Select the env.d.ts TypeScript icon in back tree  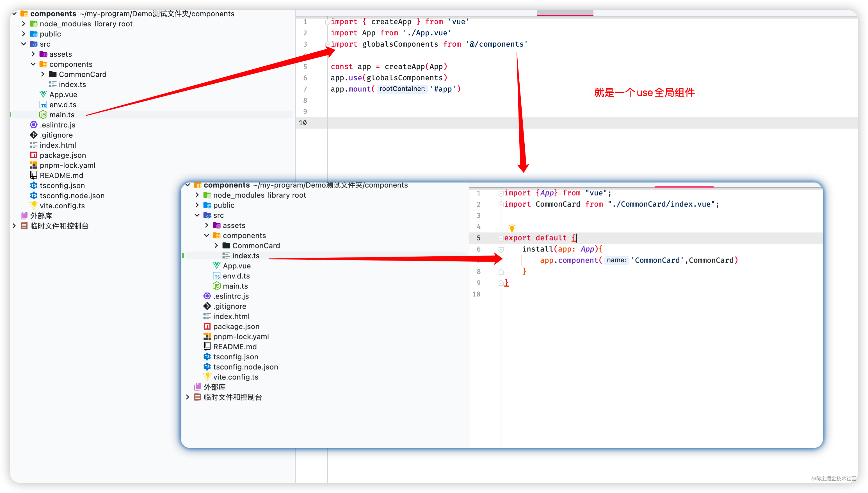[43, 105]
